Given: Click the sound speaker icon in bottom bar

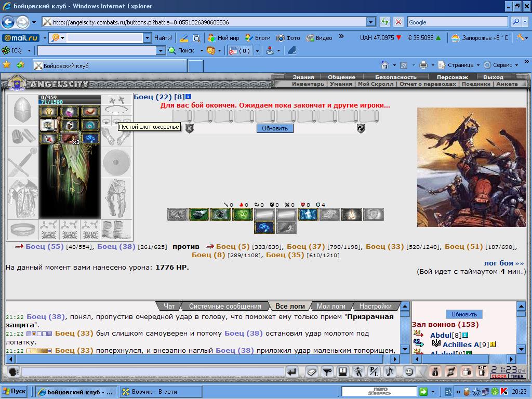Looking at the screenshot, I should [390, 372].
